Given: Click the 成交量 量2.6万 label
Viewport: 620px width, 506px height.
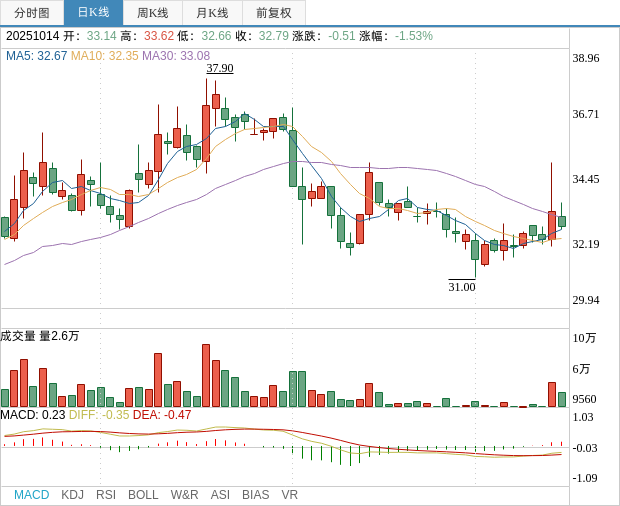Looking at the screenshot, I should [x=40, y=336].
